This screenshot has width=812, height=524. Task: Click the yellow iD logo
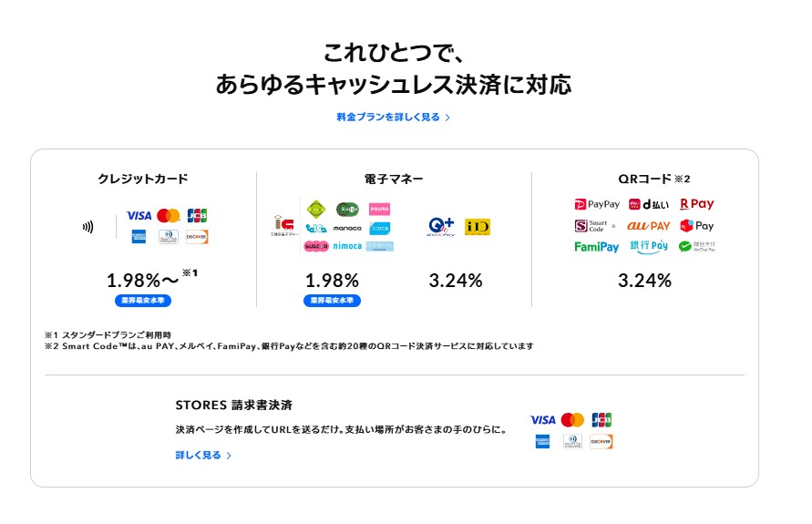coord(477,227)
